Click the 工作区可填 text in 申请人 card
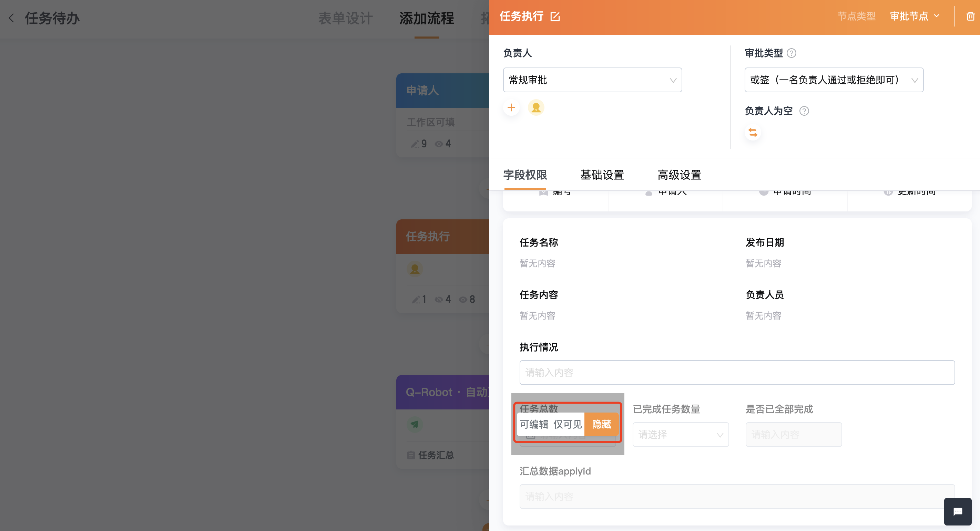The height and width of the screenshot is (531, 980). [x=431, y=122]
